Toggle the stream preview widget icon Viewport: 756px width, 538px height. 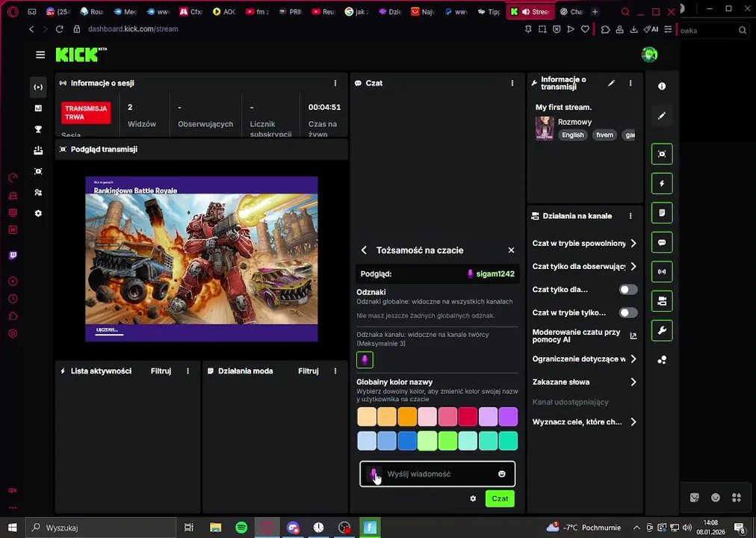[x=662, y=154]
